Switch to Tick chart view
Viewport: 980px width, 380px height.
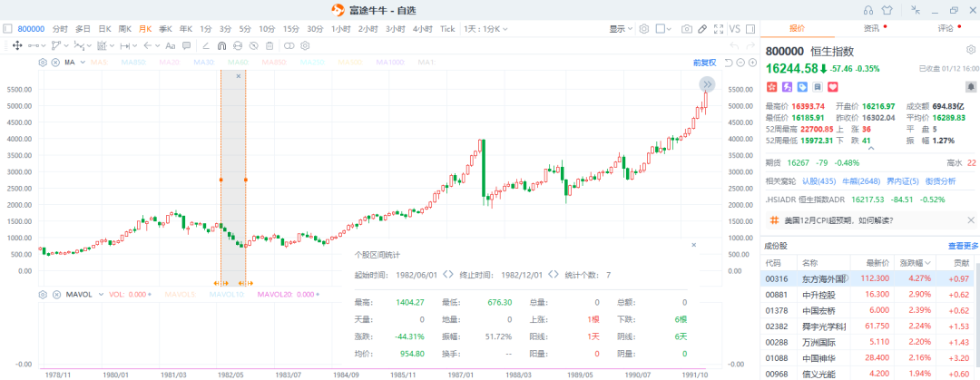[x=447, y=29]
